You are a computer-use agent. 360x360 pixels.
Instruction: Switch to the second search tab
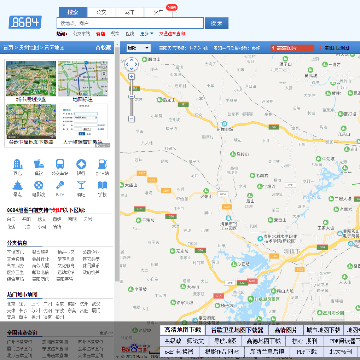101,12
